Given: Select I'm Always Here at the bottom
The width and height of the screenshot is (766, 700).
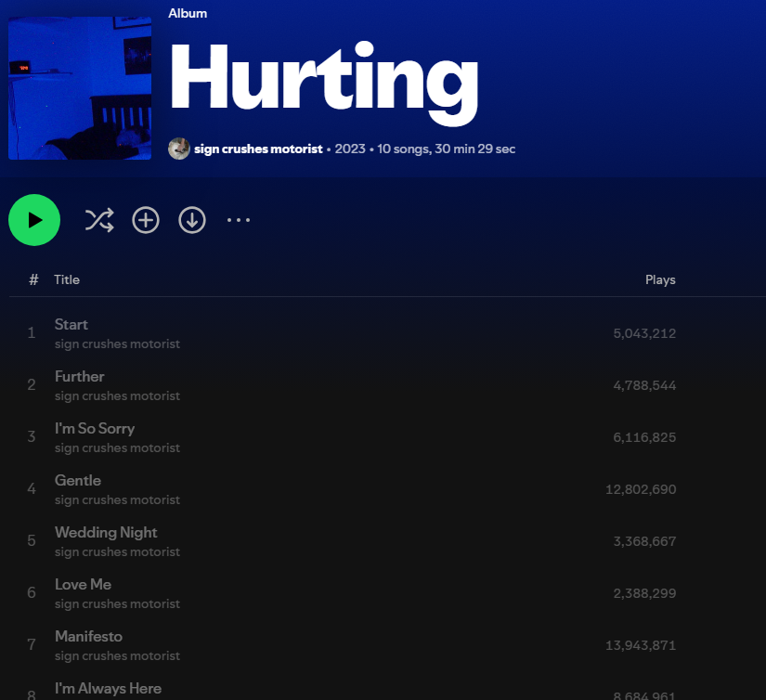Looking at the screenshot, I should pyautogui.click(x=109, y=688).
